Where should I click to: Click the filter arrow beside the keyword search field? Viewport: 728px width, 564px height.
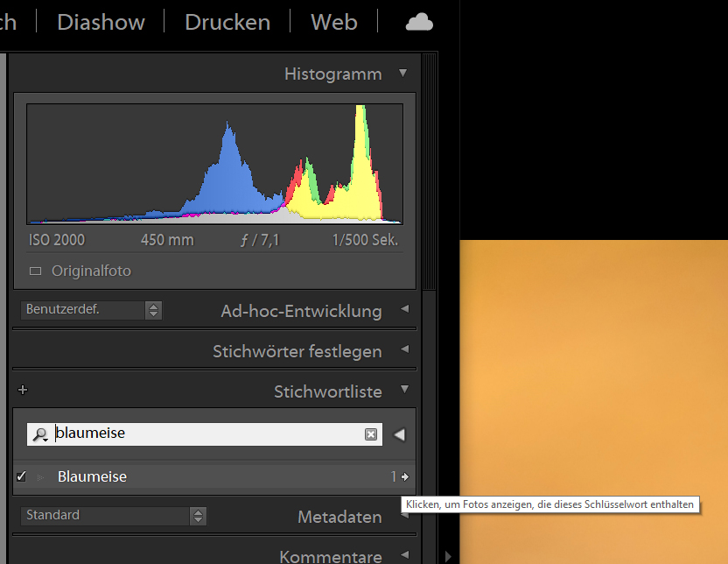[x=399, y=434]
